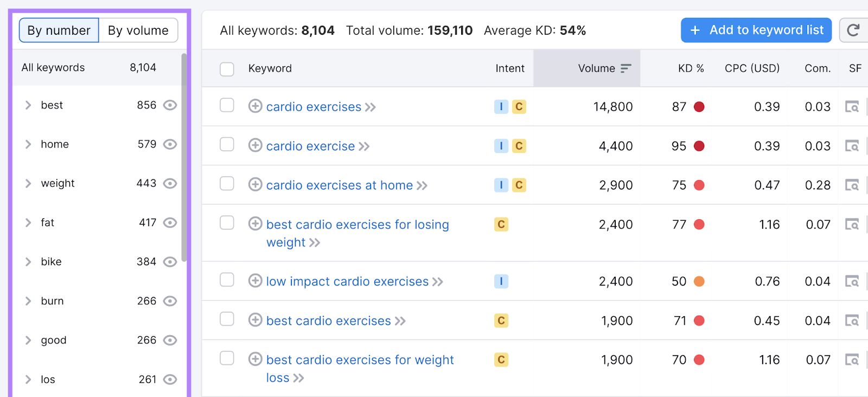The width and height of the screenshot is (868, 397).
Task: Click the plus icon beside 'cardio exercises'
Action: (255, 106)
